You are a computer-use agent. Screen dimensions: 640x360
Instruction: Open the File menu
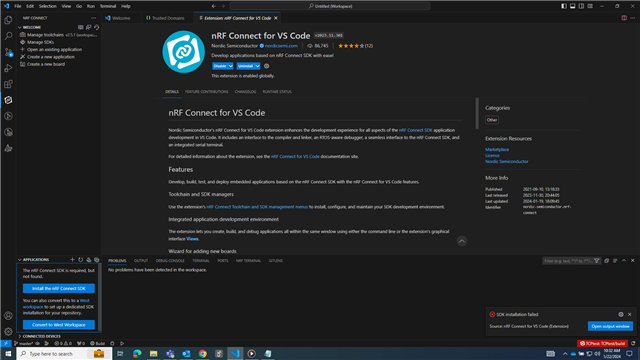tap(18, 6)
